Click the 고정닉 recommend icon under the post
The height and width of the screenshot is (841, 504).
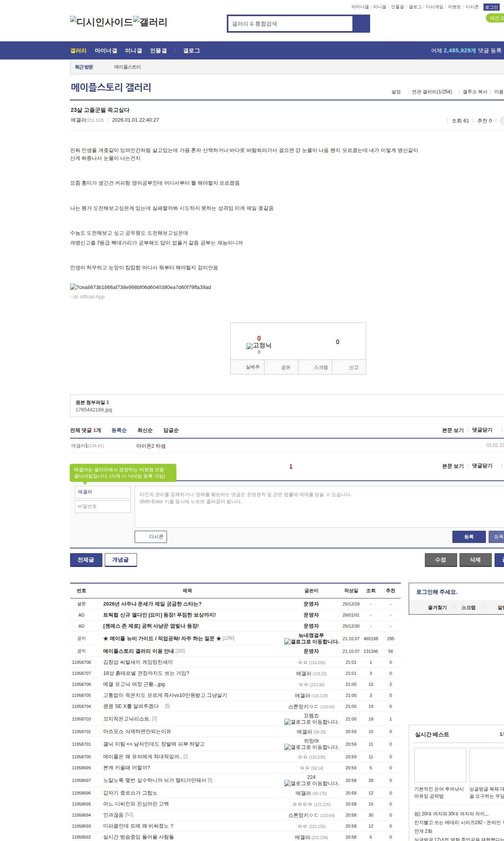[x=259, y=346]
